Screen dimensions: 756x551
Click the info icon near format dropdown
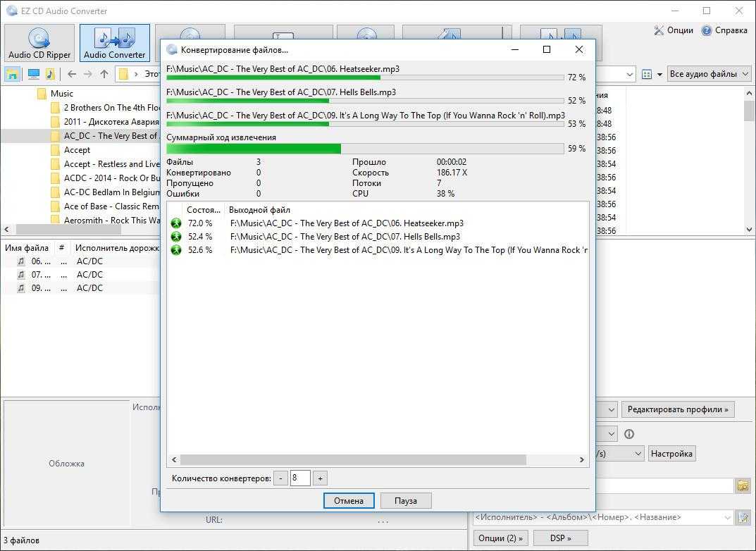point(628,434)
